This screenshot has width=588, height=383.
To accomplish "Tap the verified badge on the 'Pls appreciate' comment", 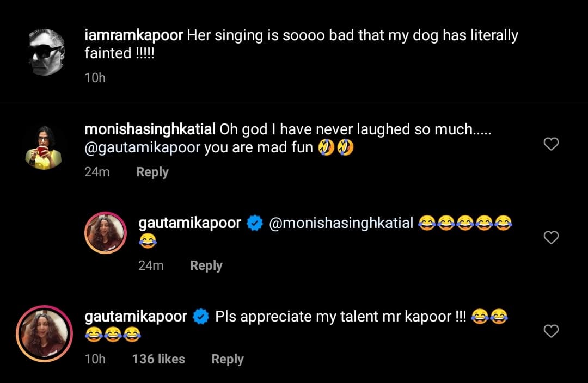I will click(201, 317).
